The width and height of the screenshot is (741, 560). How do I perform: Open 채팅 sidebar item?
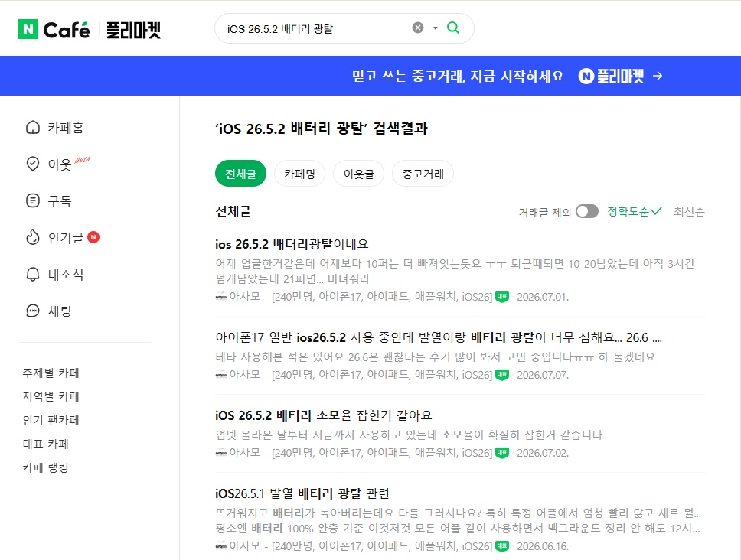[60, 311]
